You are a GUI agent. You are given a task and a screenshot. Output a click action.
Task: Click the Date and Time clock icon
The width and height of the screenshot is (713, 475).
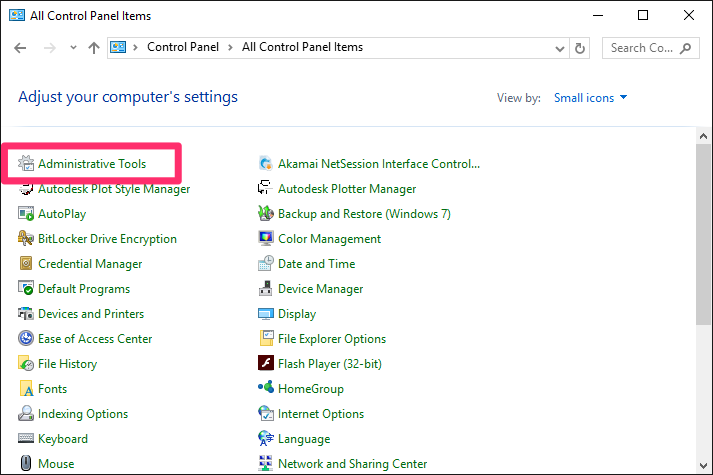click(266, 263)
